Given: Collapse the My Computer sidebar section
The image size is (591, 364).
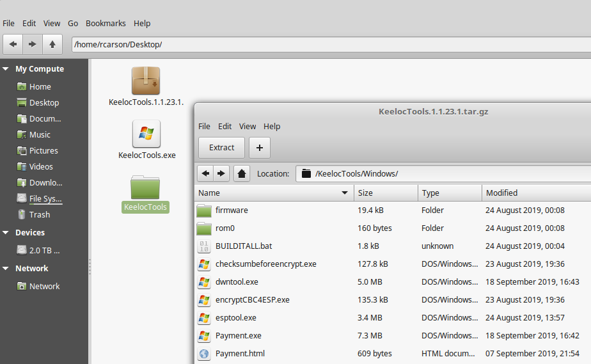Looking at the screenshot, I should pos(6,69).
